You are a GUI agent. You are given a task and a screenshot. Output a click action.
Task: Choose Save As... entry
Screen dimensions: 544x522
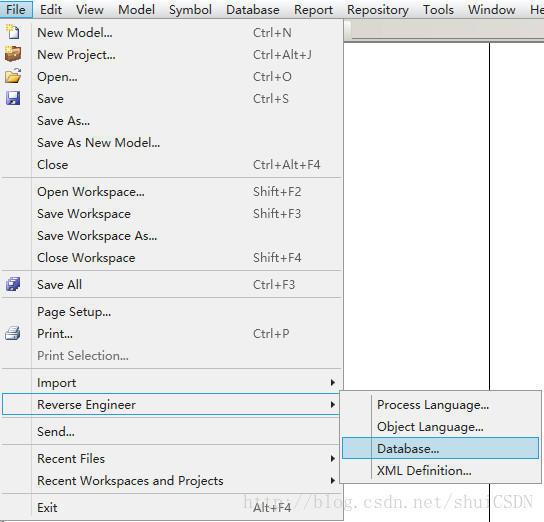pos(172,121)
